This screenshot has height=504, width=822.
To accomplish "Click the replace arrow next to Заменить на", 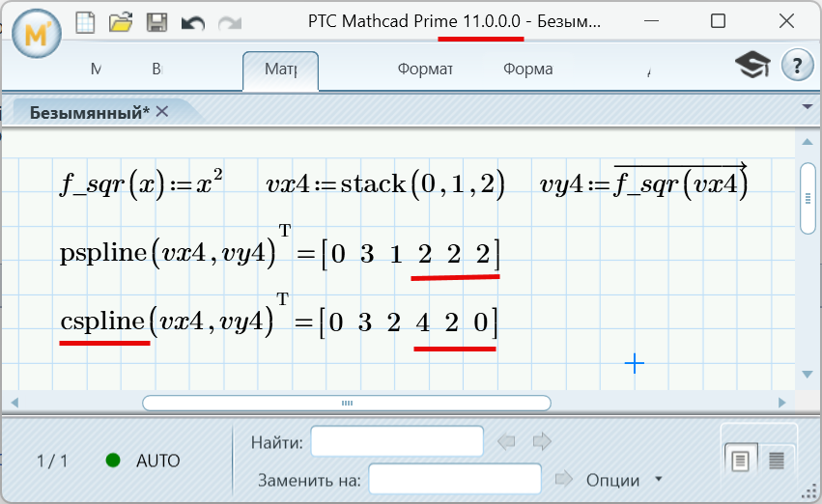I will coord(565,479).
